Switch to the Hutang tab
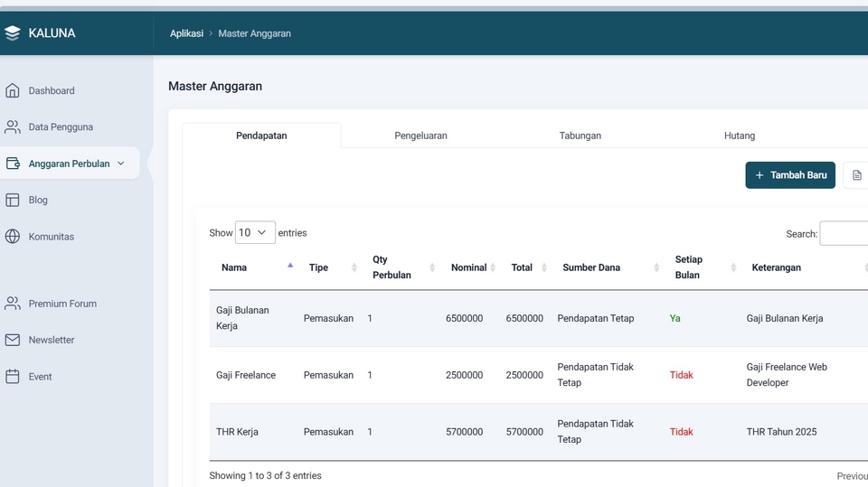This screenshot has width=868, height=487. tap(740, 136)
